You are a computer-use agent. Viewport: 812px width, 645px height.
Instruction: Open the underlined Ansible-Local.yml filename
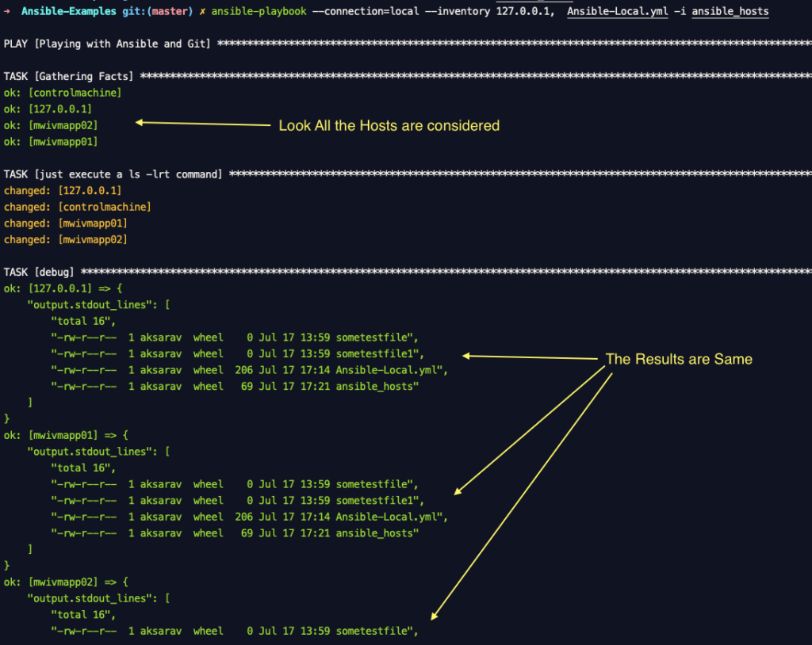pos(618,11)
